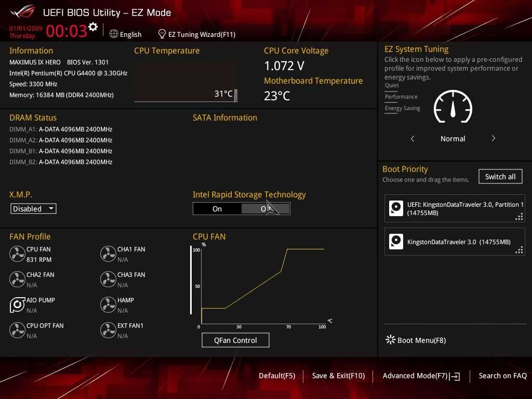The height and width of the screenshot is (399, 532).
Task: Click the UEFI KingstonDataTraveler disk icon
Action: [x=396, y=208]
